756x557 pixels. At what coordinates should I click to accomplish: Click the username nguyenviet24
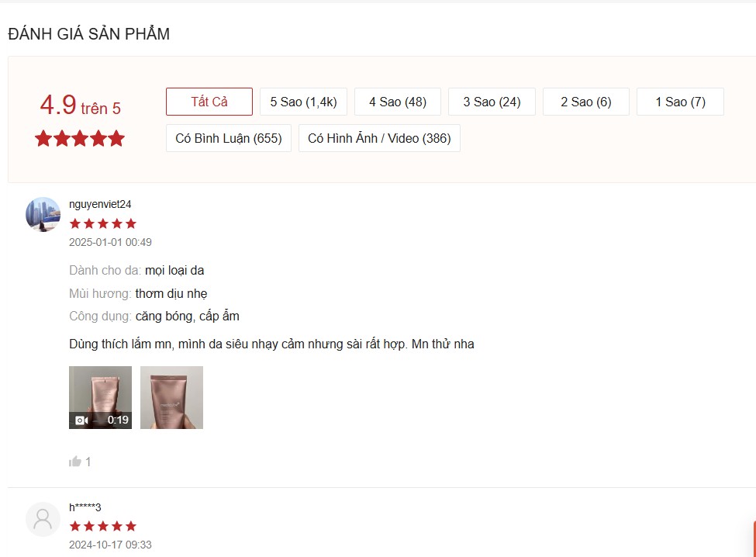pos(100,204)
